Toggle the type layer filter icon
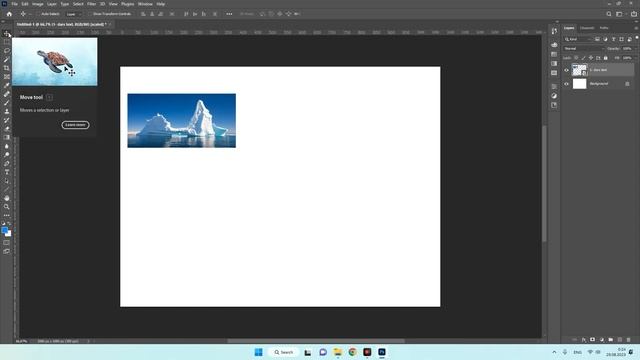Viewport: 640px width, 360px height. 613,39
